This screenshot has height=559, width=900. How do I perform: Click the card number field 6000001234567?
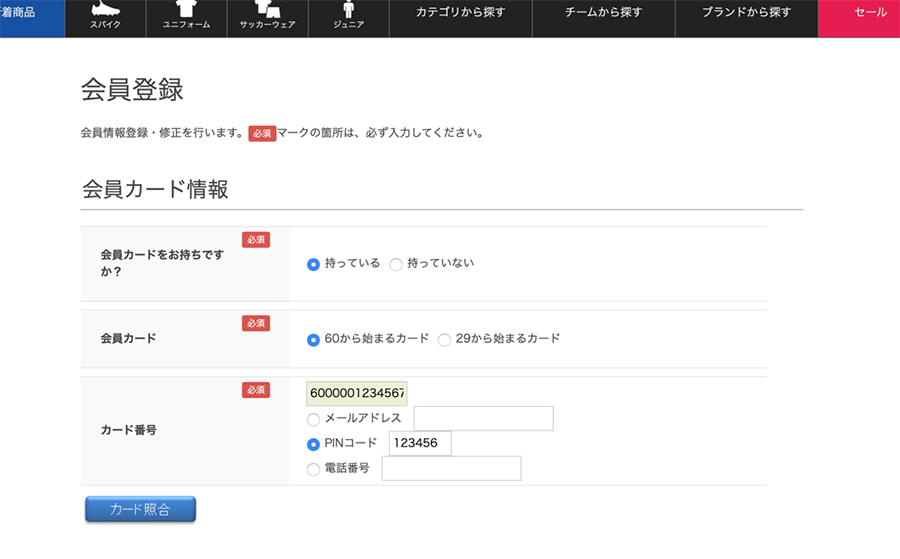tap(357, 394)
